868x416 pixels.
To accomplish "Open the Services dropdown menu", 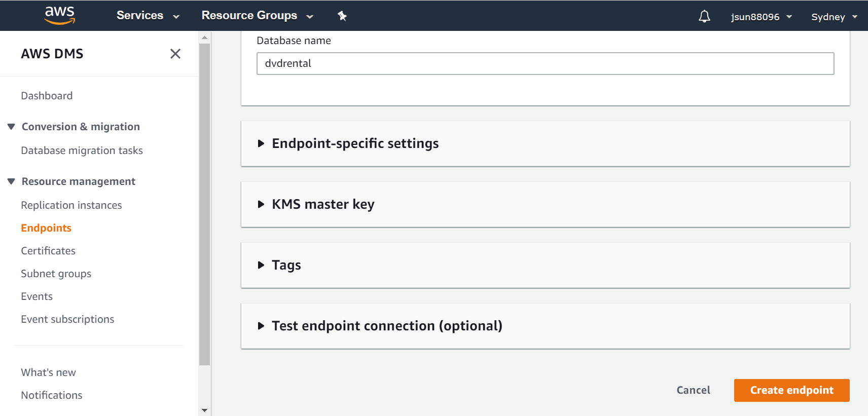I will 148,16.
